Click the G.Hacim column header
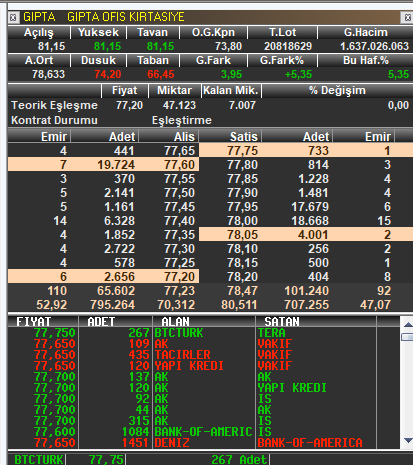Viewport: 413px width, 465px height. [366, 32]
